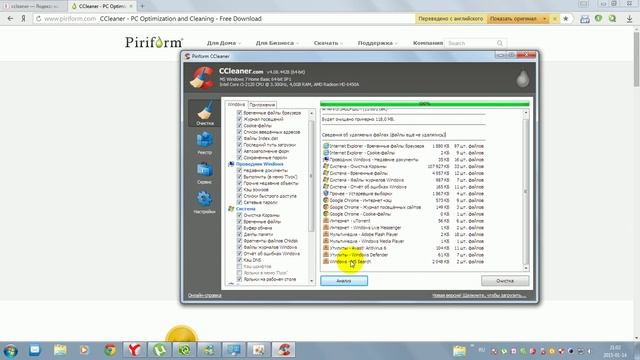Click the Piriform pear logo in CCleaner header
Viewport: 640px width, 360px height.
(x=523, y=78)
